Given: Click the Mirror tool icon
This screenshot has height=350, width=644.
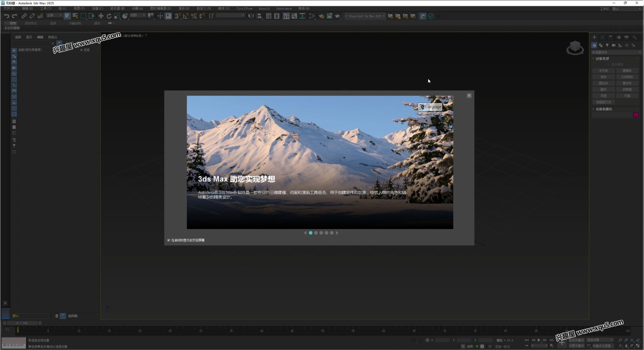Looking at the screenshot, I should (251, 16).
